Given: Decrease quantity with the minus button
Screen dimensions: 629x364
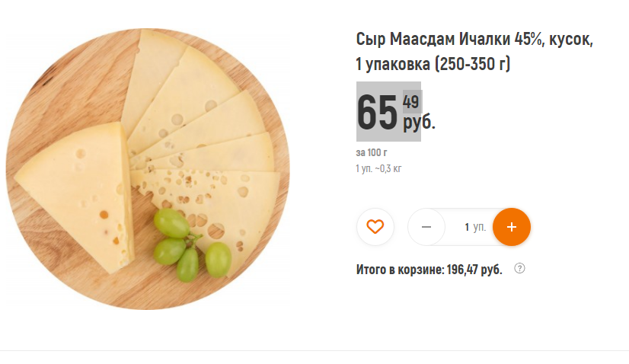Looking at the screenshot, I should point(426,227).
